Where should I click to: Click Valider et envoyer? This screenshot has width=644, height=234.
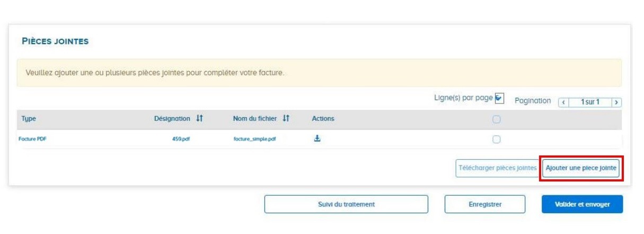(582, 204)
